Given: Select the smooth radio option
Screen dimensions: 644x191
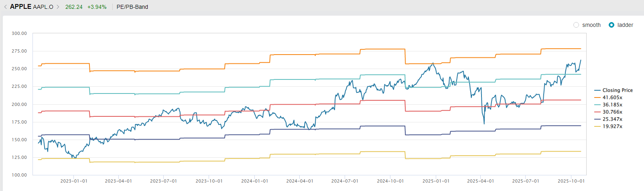Looking at the screenshot, I should 576,25.
